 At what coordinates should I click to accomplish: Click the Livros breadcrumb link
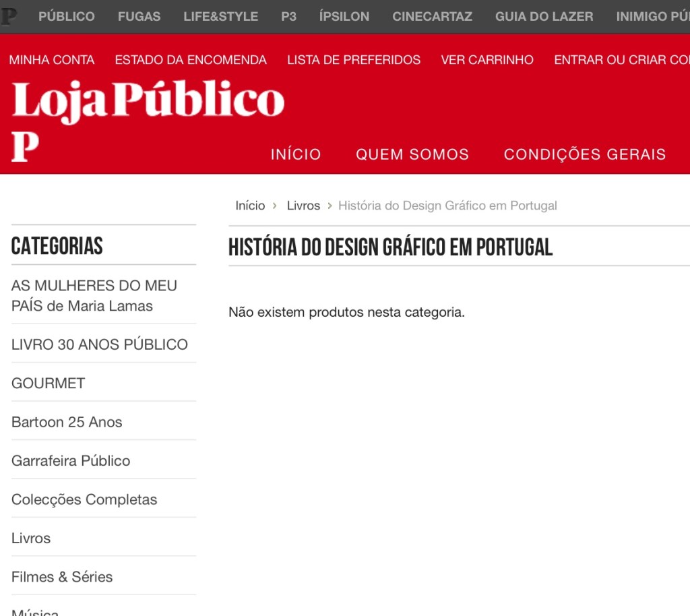click(x=303, y=206)
